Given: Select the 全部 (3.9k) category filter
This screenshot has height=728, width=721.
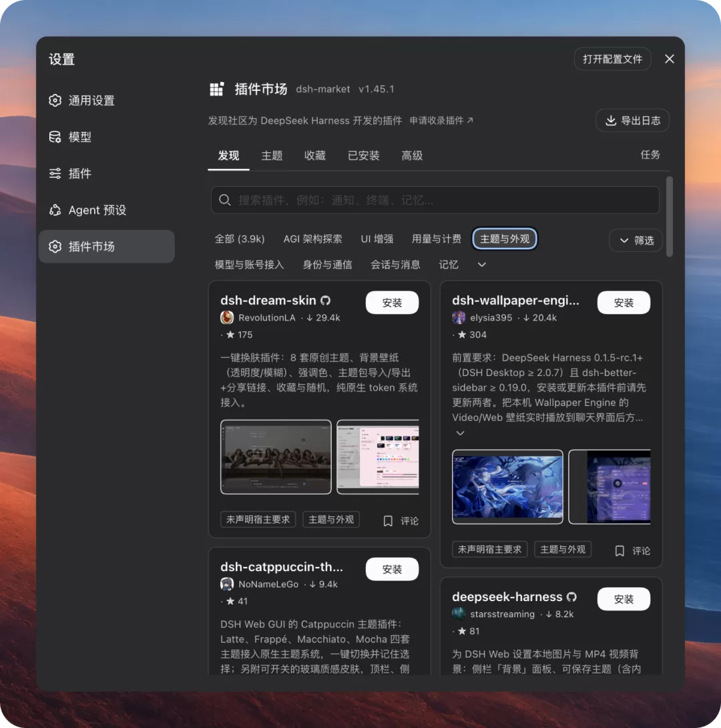Looking at the screenshot, I should tap(240, 239).
